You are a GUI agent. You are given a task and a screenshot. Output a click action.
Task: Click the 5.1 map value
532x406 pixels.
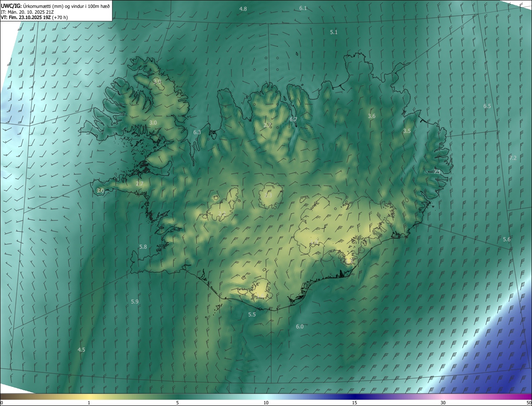click(334, 32)
